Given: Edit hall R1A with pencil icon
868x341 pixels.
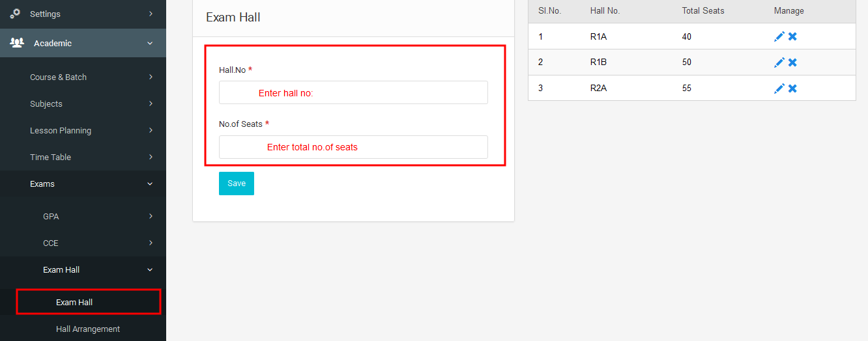Looking at the screenshot, I should coord(779,36).
